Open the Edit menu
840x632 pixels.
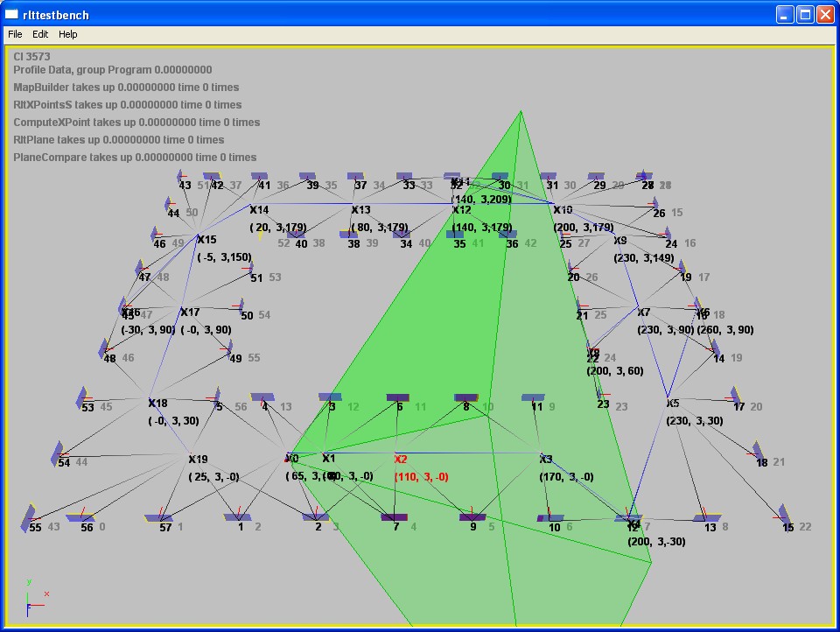coord(40,34)
